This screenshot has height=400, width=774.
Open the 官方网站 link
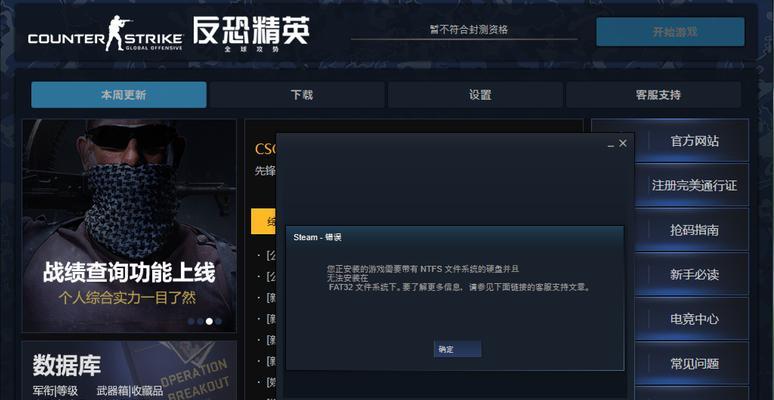[692, 141]
